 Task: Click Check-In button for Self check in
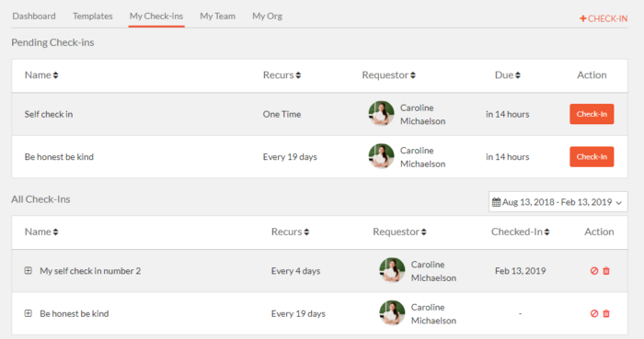tap(592, 114)
